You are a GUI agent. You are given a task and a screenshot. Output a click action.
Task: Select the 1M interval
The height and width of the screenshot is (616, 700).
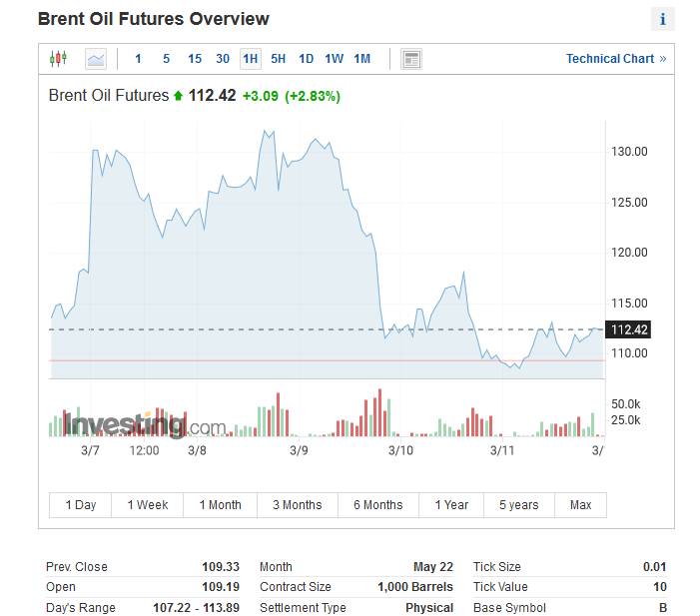coord(362,59)
